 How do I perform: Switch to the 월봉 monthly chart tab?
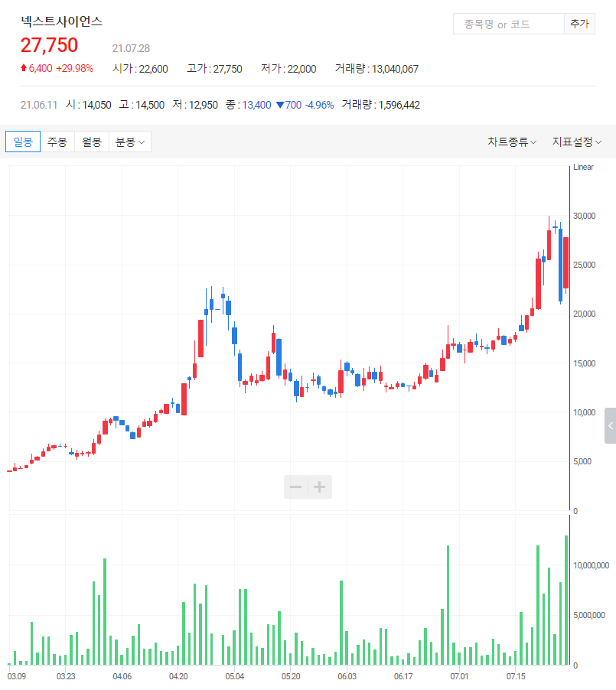point(92,142)
